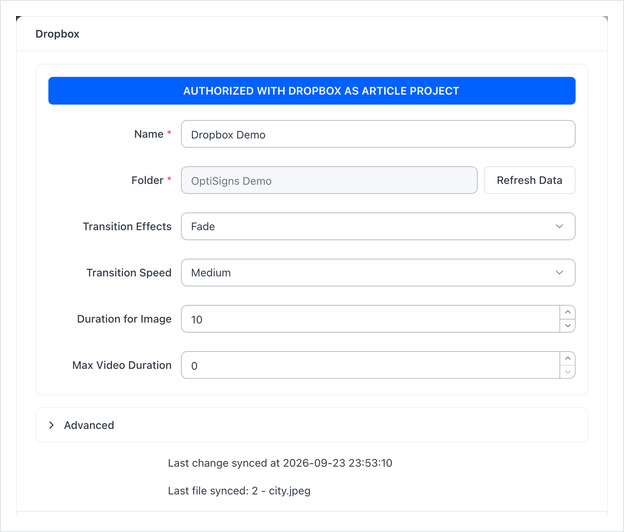This screenshot has width=624, height=532.
Task: Open the Transition Speed dropdown showing Medium
Action: point(378,273)
